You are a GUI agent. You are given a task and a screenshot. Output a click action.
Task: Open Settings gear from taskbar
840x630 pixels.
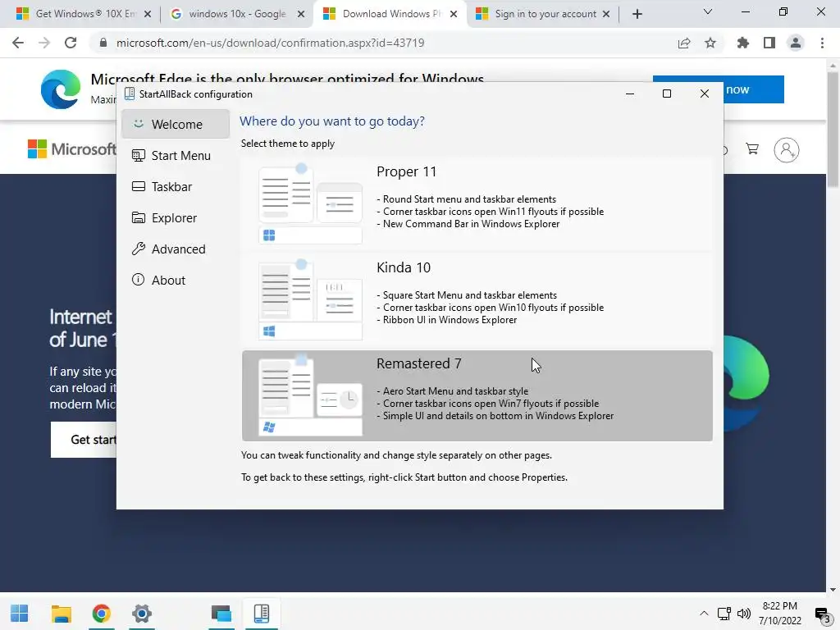click(142, 614)
